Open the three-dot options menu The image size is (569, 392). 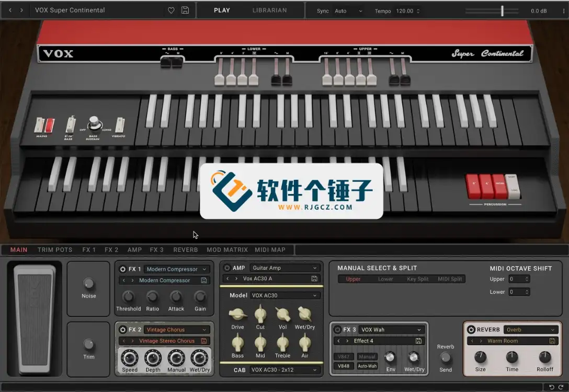[x=564, y=11]
